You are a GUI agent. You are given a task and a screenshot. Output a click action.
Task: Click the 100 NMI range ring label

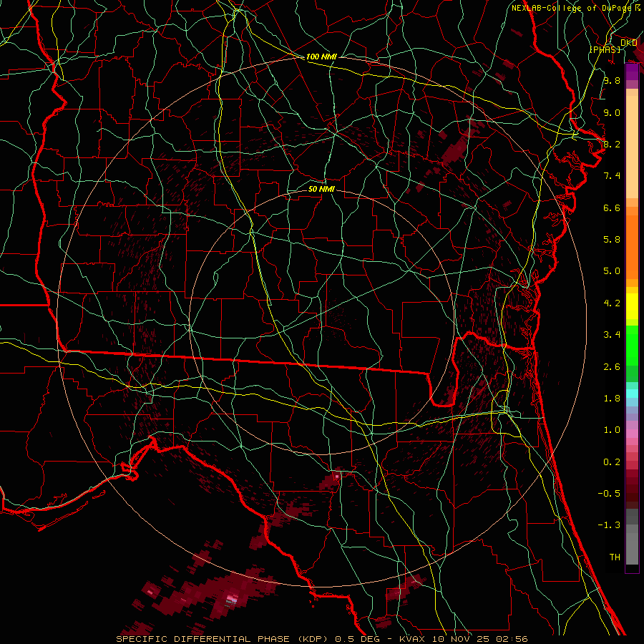click(321, 57)
